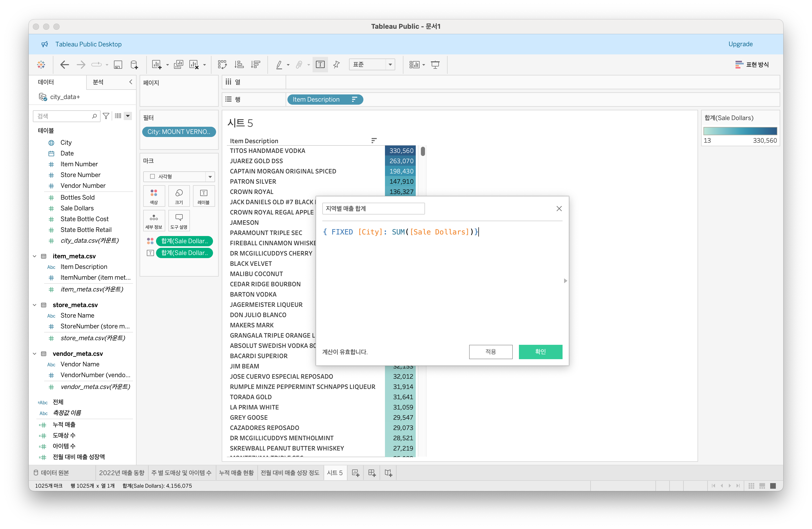Image resolution: width=812 pixels, height=529 pixels.
Task: Open the mark type dropdown showing 사각형
Action: coord(179,176)
